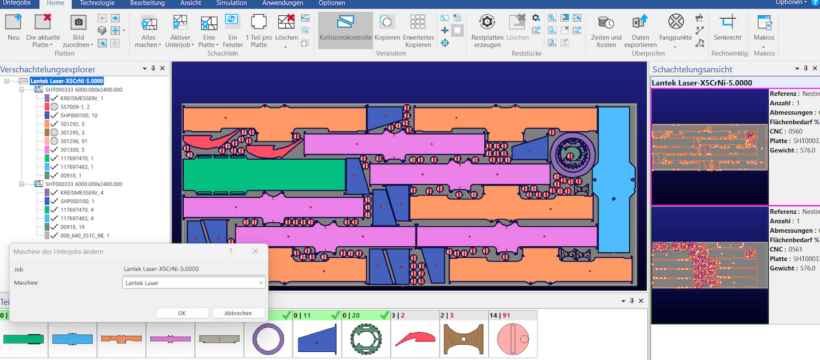
Task: Select tree row 301295, 3
Action: (x=73, y=132)
